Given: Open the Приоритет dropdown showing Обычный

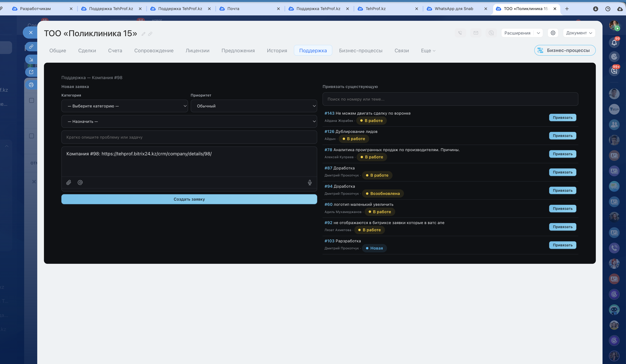Looking at the screenshot, I should [x=254, y=106].
